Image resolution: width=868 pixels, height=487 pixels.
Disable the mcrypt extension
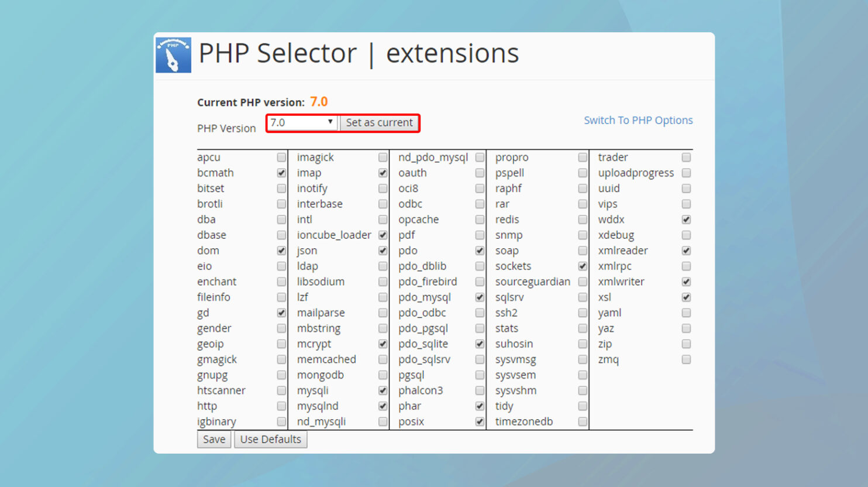(383, 344)
